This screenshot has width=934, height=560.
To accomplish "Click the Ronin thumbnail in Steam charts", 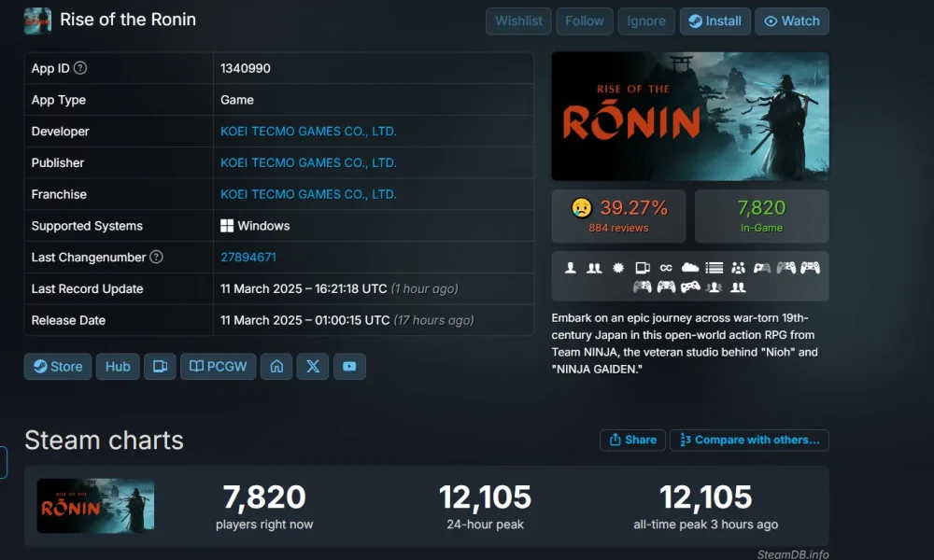I will [x=96, y=506].
